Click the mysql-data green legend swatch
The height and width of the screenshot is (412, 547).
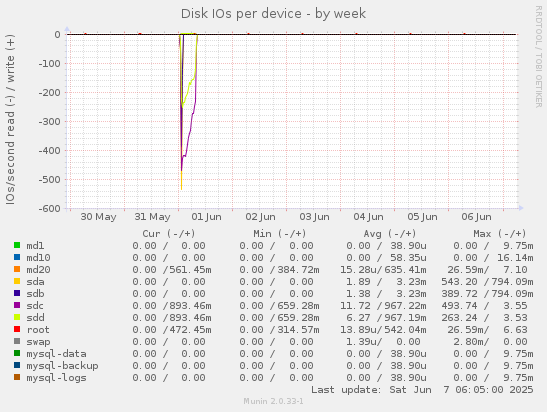pos(17,353)
